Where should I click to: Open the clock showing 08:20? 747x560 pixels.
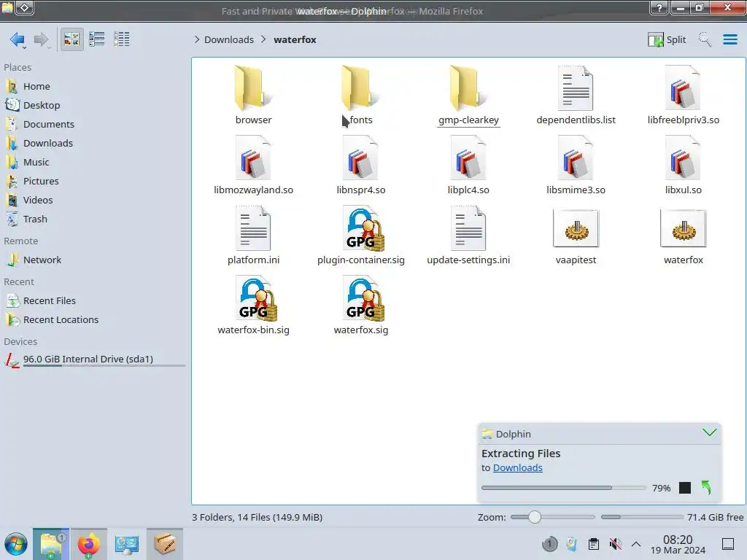tap(678, 545)
